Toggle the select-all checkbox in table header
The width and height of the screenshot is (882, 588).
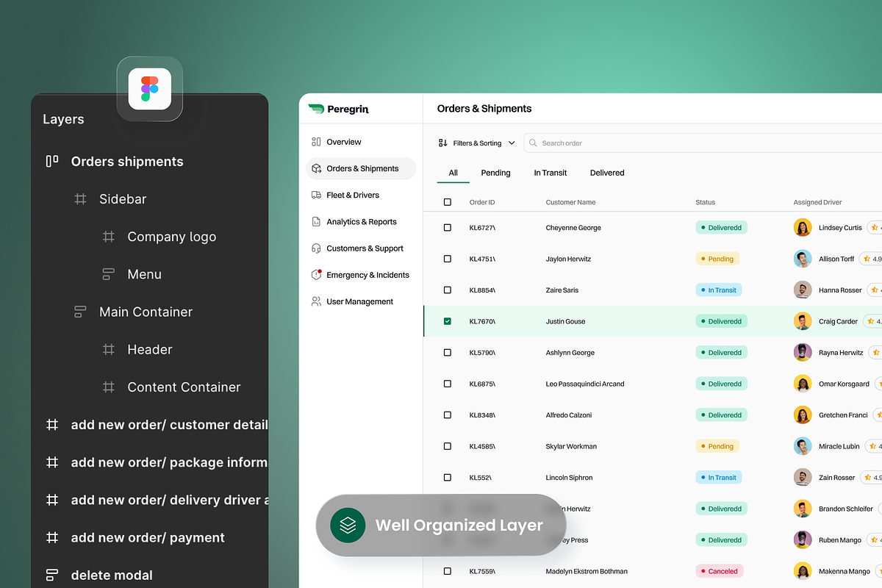point(448,202)
